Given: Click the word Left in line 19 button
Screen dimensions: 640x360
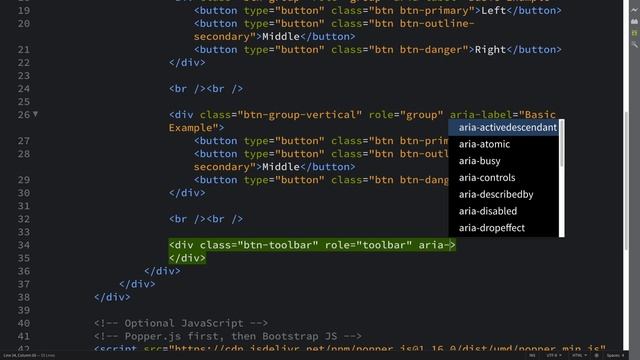Looking at the screenshot, I should click(x=493, y=10).
